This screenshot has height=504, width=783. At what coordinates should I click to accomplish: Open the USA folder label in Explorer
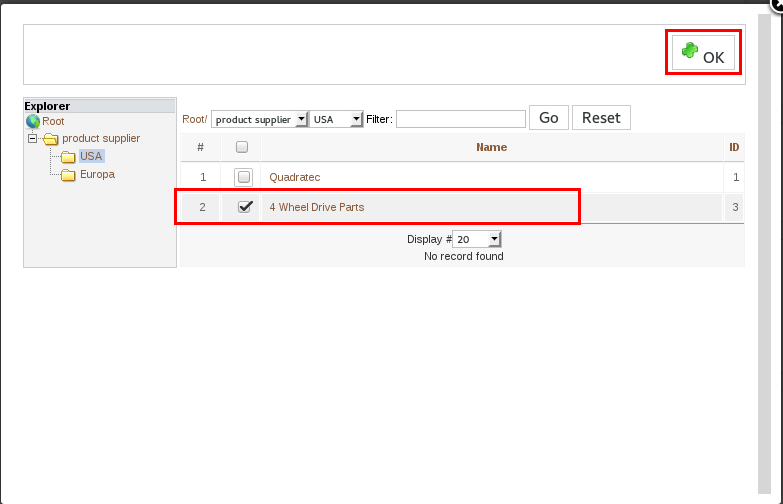pos(91,156)
